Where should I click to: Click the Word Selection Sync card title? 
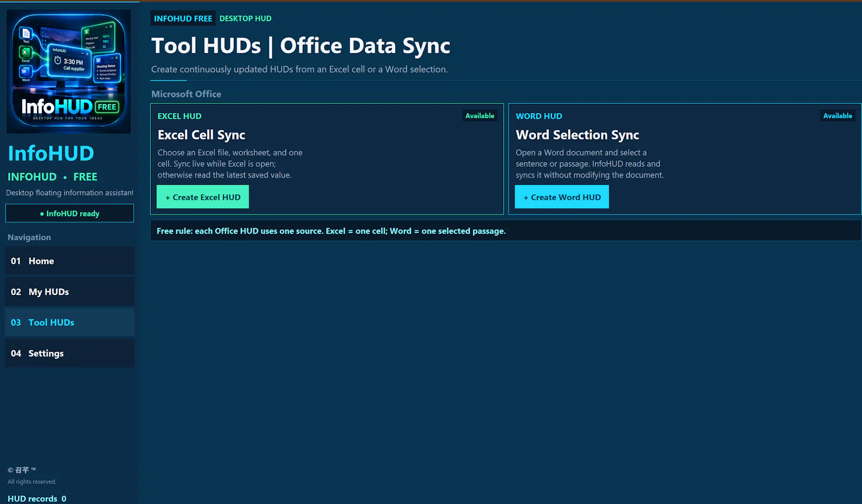coord(578,135)
